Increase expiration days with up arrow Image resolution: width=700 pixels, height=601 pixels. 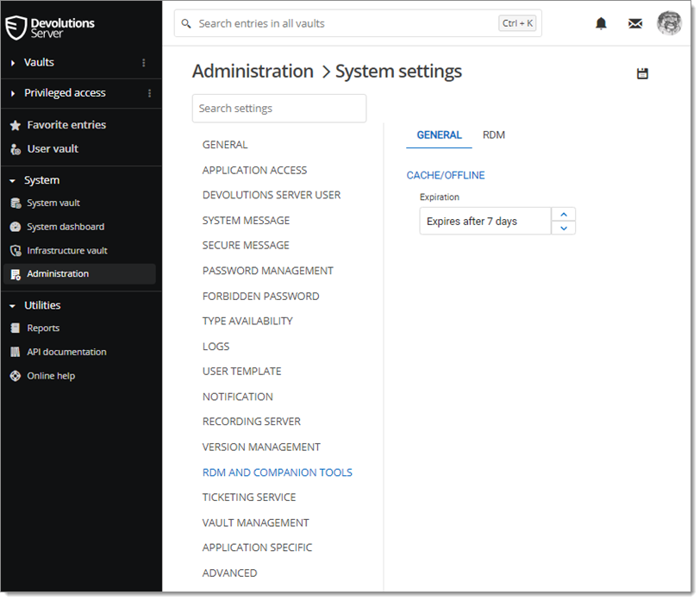[x=564, y=215]
